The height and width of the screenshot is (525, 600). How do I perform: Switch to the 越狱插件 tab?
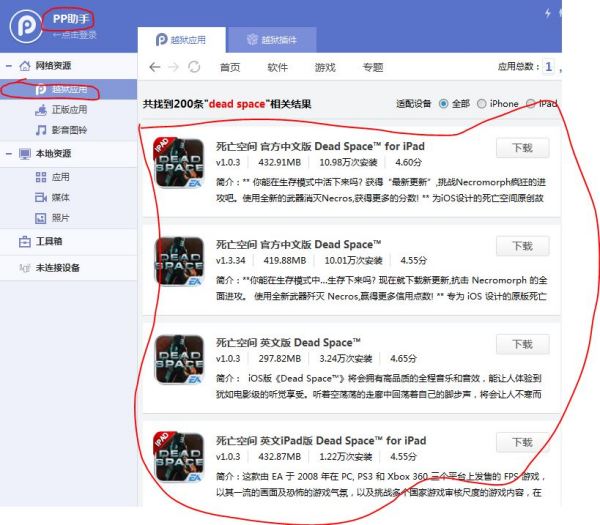(x=271, y=40)
